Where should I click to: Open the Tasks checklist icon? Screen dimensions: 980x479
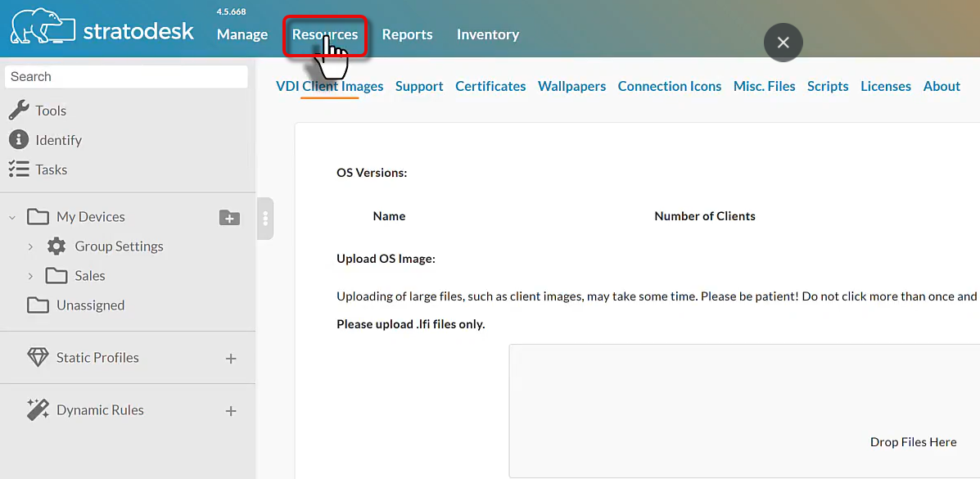(19, 169)
